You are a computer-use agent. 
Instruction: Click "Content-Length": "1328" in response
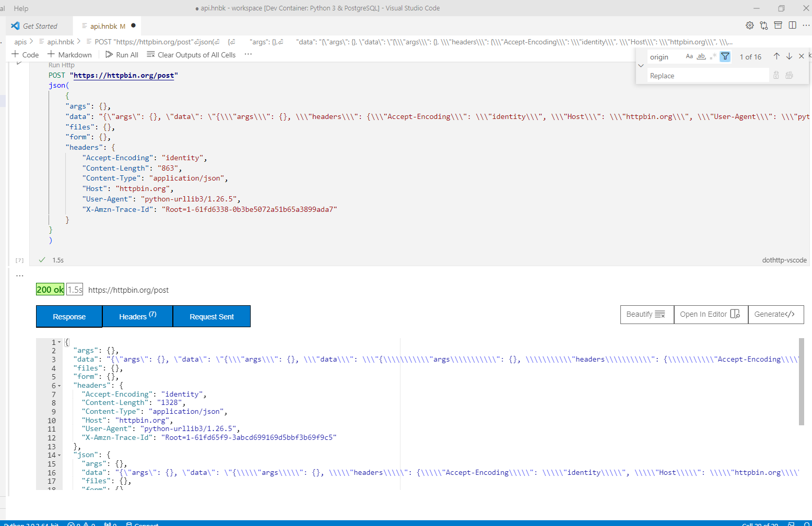click(x=134, y=403)
